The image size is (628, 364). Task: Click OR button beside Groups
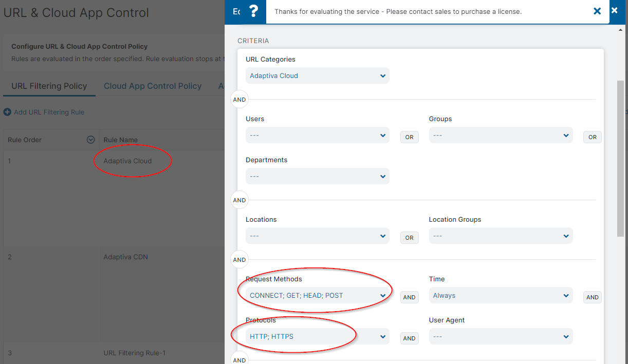[x=593, y=137]
